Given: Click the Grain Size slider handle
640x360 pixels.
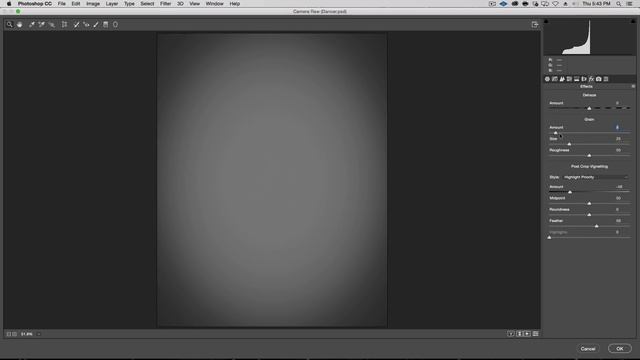Looking at the screenshot, I should [x=569, y=144].
